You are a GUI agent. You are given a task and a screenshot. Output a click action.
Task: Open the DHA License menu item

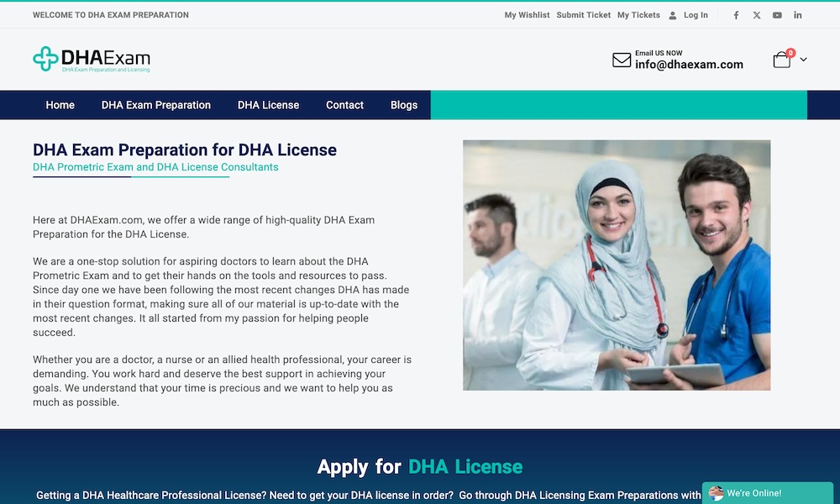(x=269, y=105)
